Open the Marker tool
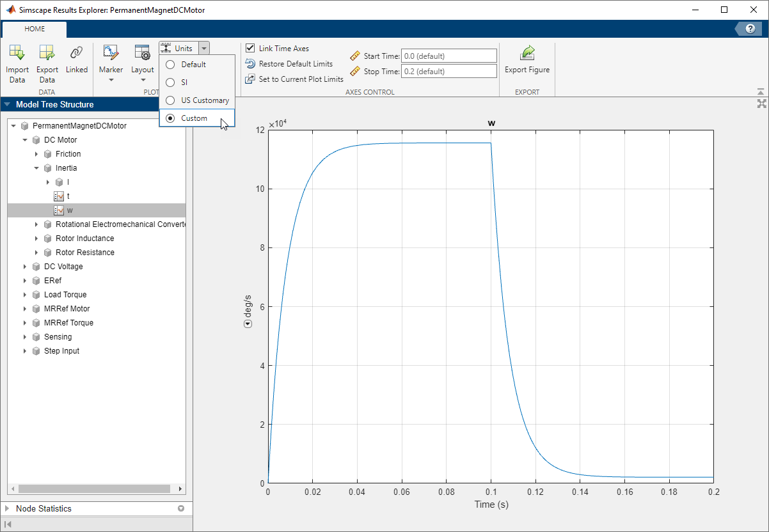The width and height of the screenshot is (769, 532). [x=111, y=54]
